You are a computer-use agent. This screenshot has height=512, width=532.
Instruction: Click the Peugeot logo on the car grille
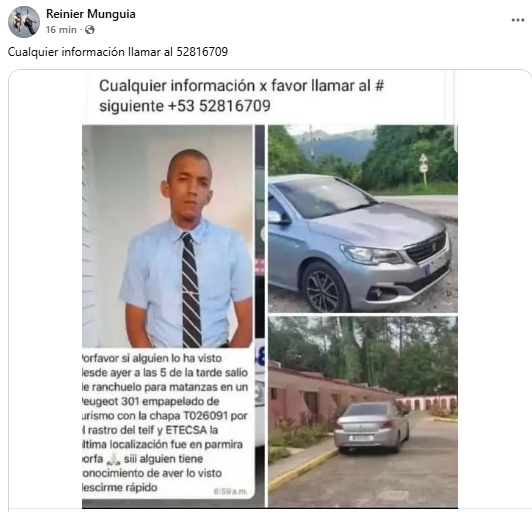click(433, 247)
